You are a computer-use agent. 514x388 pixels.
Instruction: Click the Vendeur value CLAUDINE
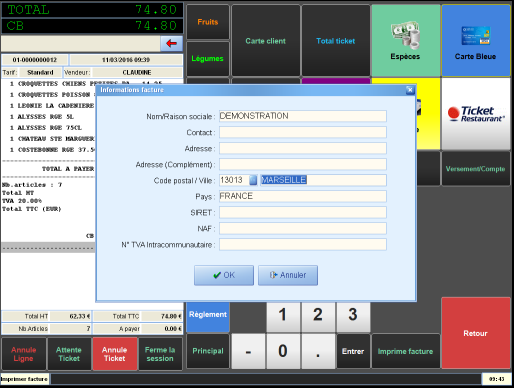[x=137, y=72]
